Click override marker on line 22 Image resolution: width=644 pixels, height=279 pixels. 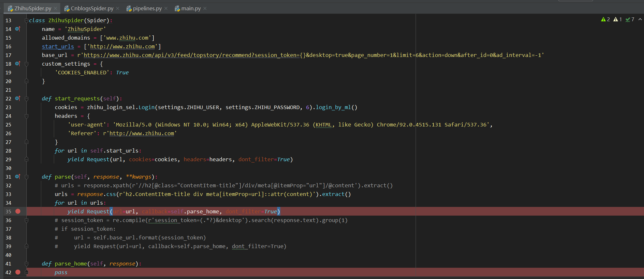tap(18, 98)
